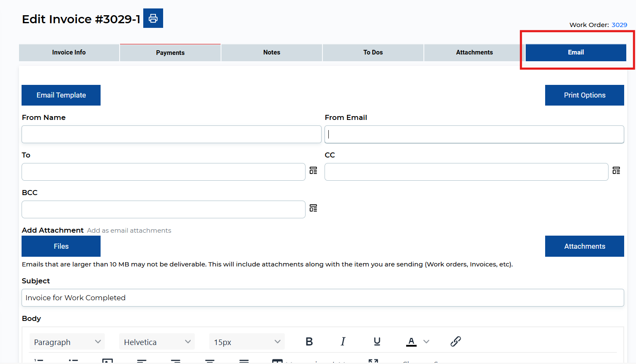Open contact picker beside BCC field

click(313, 208)
